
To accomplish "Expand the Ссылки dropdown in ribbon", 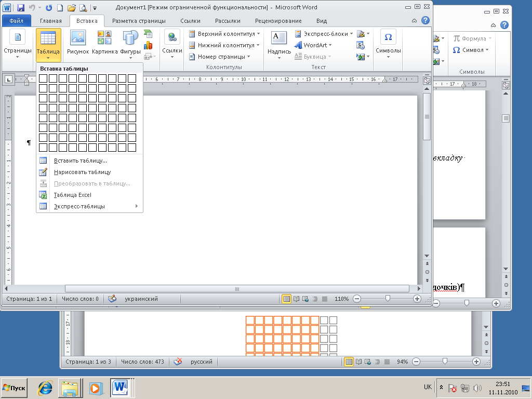I will [x=172, y=57].
